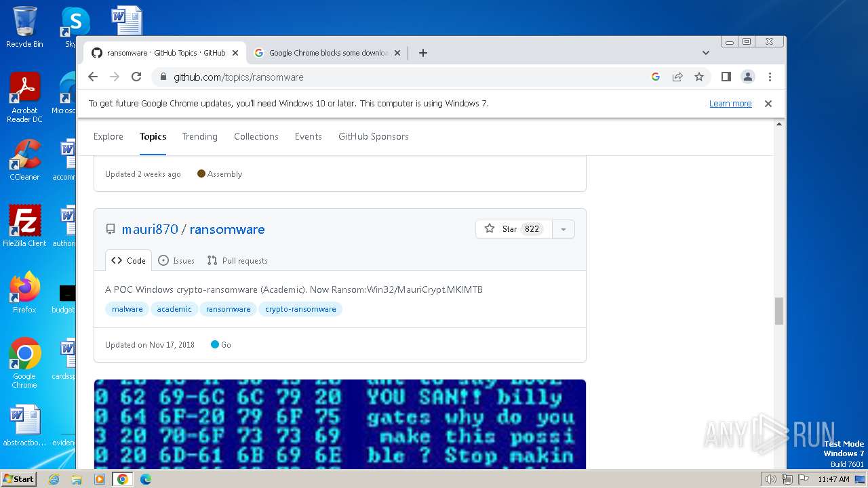Screen dimensions: 868x488
Task: Click the academic topic tag
Action: (174, 309)
